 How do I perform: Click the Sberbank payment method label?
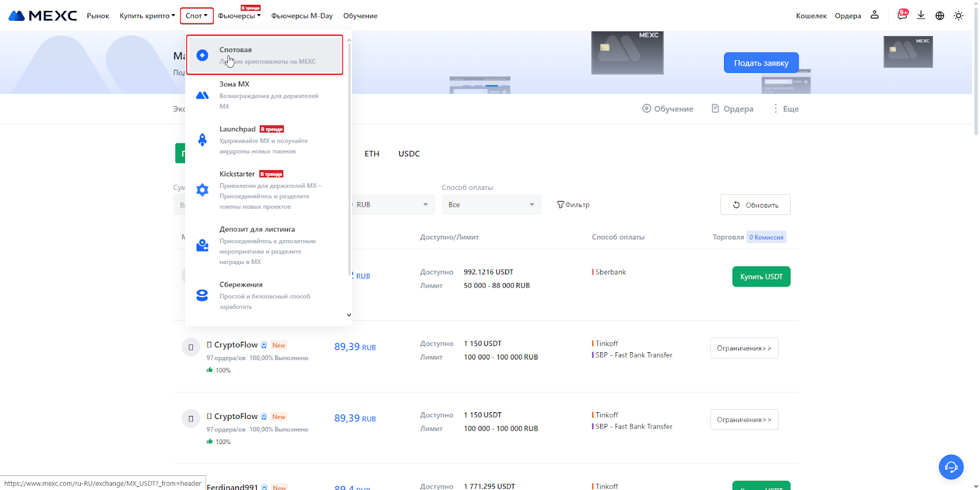tap(611, 272)
